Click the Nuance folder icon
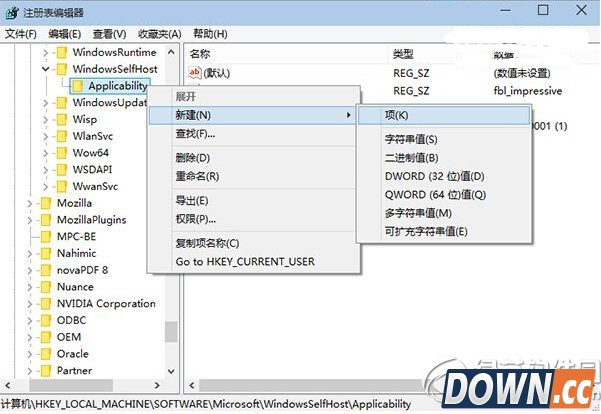Viewport: 601px width, 414px height. (46, 287)
